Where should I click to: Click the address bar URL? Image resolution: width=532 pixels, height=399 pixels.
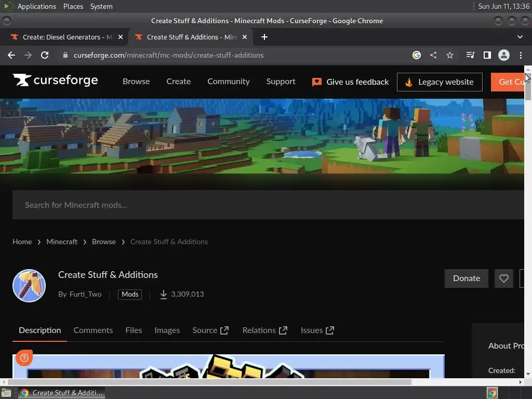pyautogui.click(x=168, y=55)
